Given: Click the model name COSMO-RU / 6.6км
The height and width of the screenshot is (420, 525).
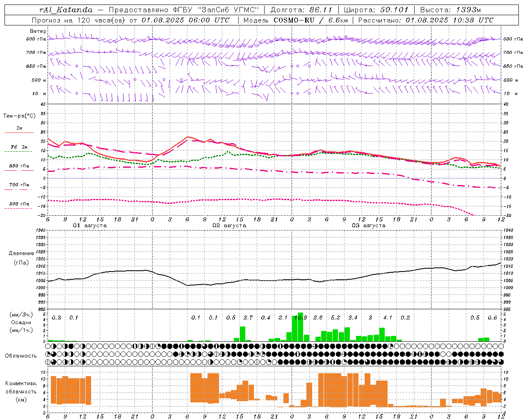Looking at the screenshot, I should coord(310,20).
